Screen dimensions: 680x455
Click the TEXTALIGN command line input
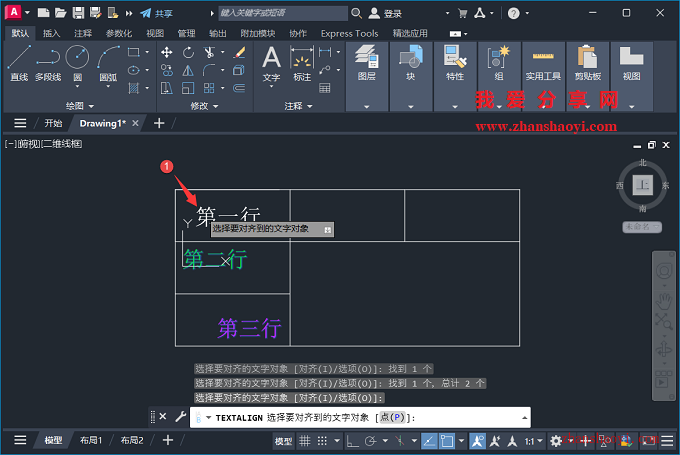point(360,417)
